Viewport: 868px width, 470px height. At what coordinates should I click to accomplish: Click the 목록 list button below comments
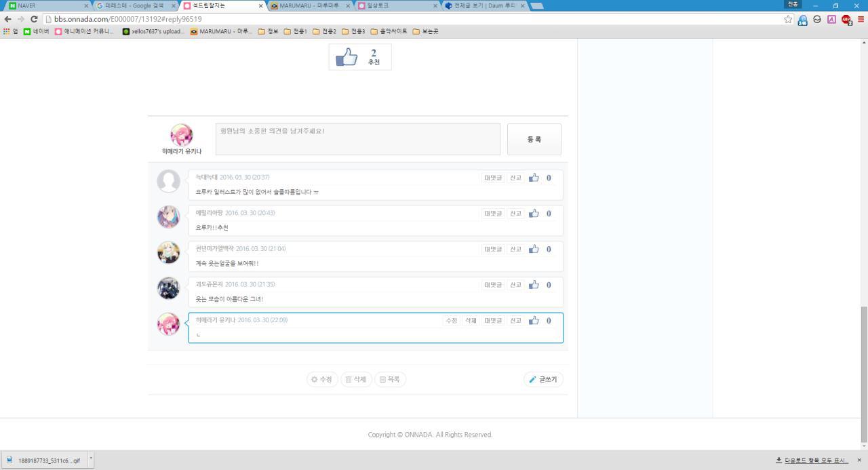tap(390, 379)
